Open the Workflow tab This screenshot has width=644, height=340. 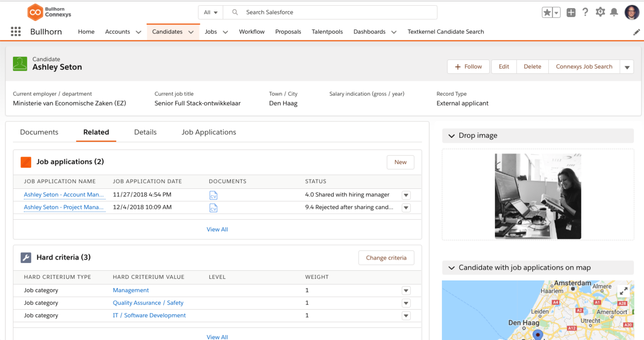click(252, 32)
